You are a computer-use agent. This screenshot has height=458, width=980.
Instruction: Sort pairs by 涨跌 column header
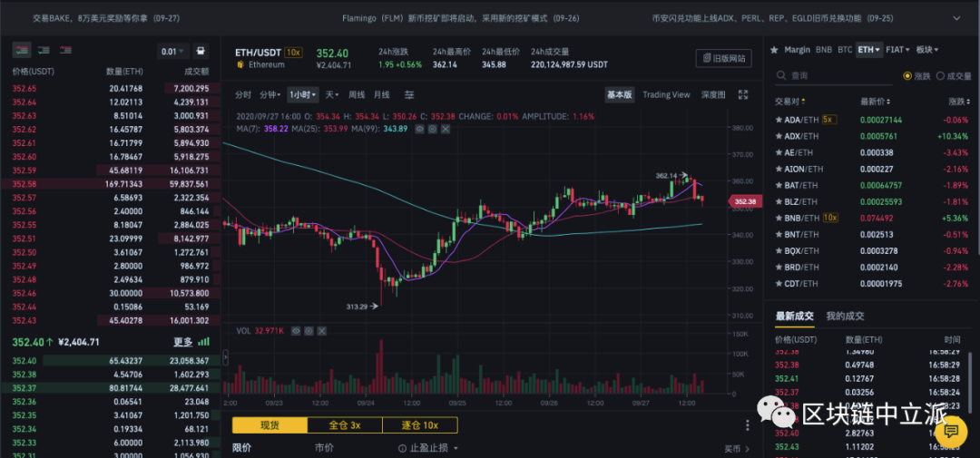pyautogui.click(x=958, y=102)
